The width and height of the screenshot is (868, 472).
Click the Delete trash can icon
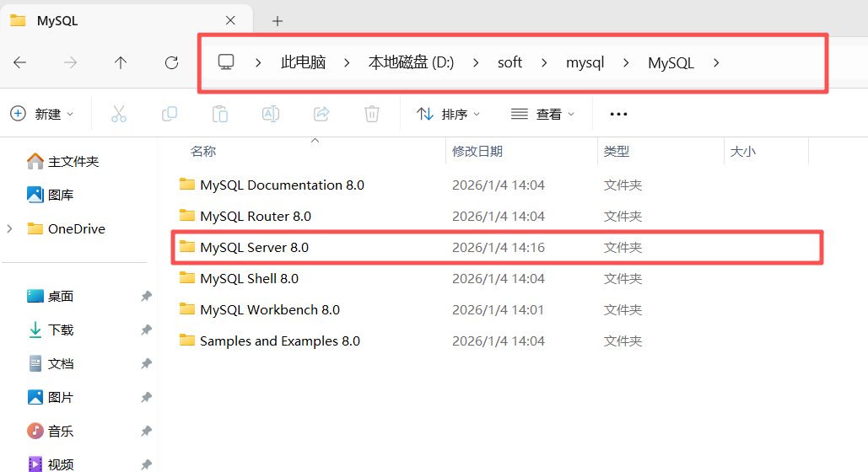tap(372, 114)
